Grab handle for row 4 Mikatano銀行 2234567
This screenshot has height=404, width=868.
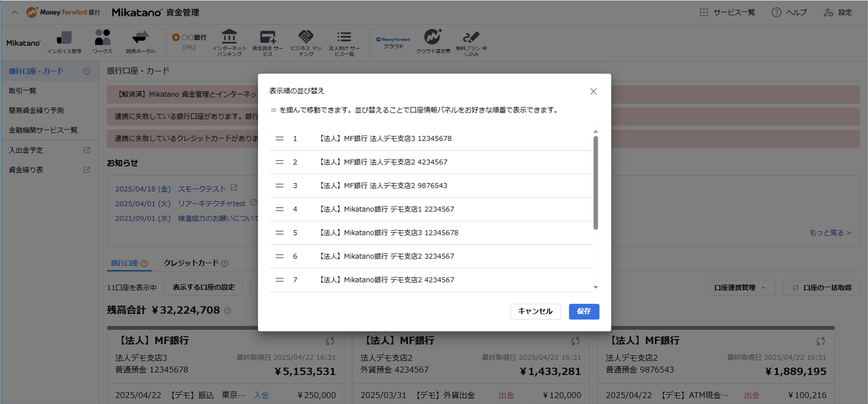279,209
